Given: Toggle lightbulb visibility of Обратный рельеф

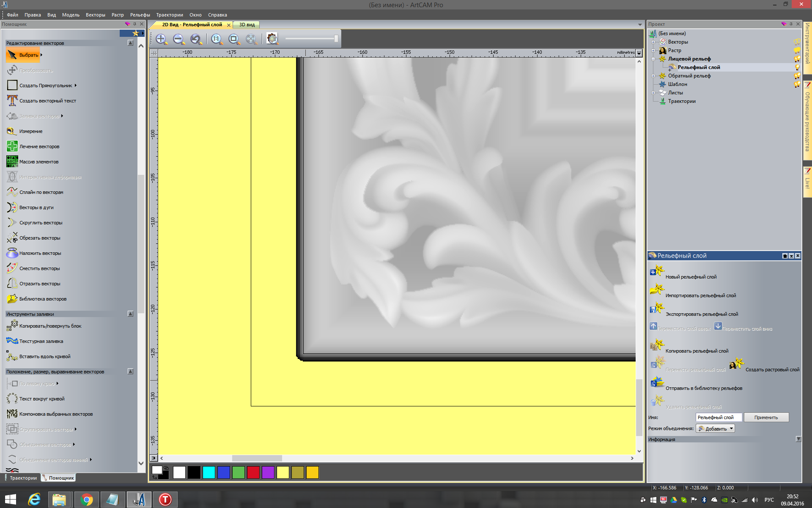Looking at the screenshot, I should [x=797, y=76].
